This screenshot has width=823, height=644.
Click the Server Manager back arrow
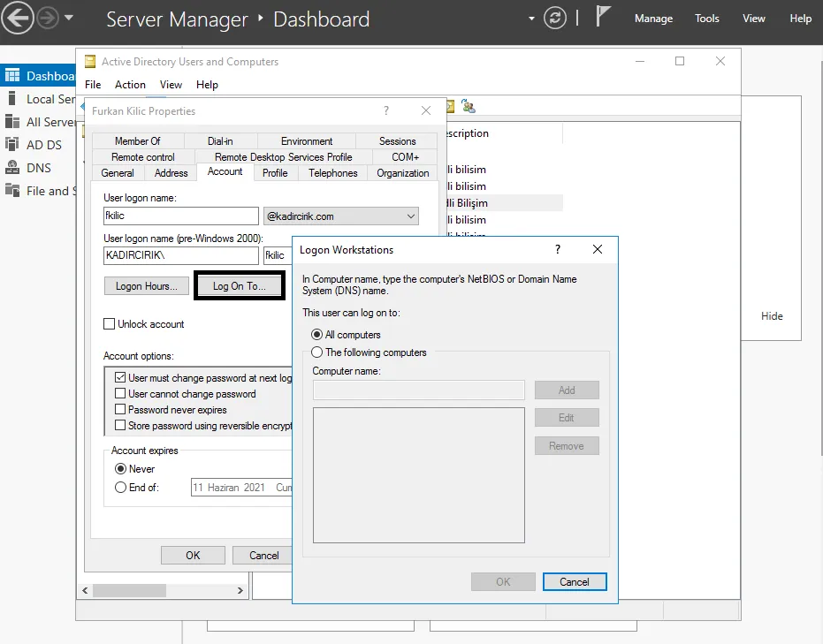click(x=18, y=18)
